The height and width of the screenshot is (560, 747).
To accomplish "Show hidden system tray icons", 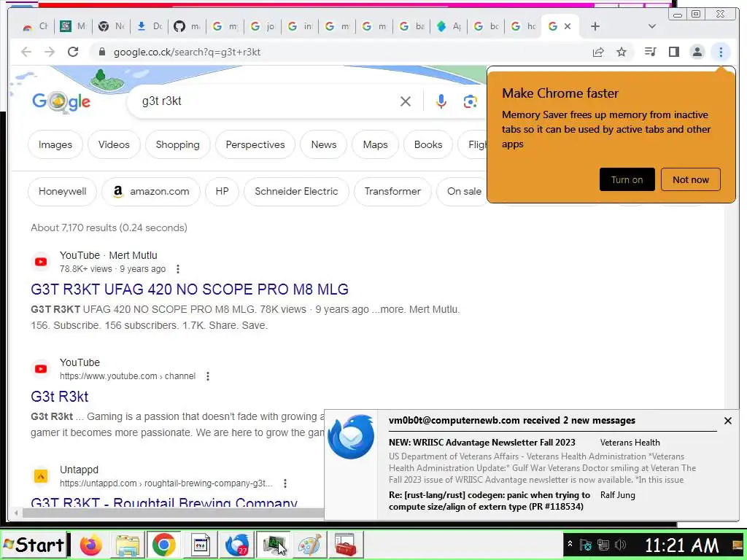I will click(570, 543).
